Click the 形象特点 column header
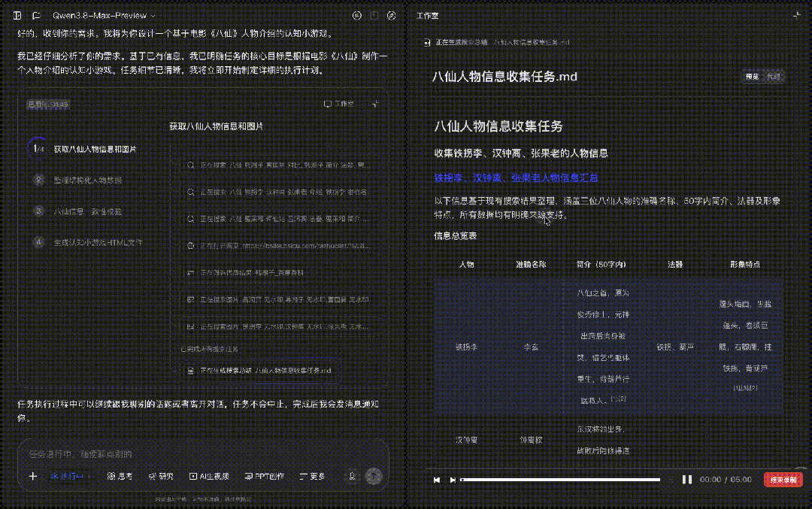The image size is (812, 509). click(x=744, y=264)
